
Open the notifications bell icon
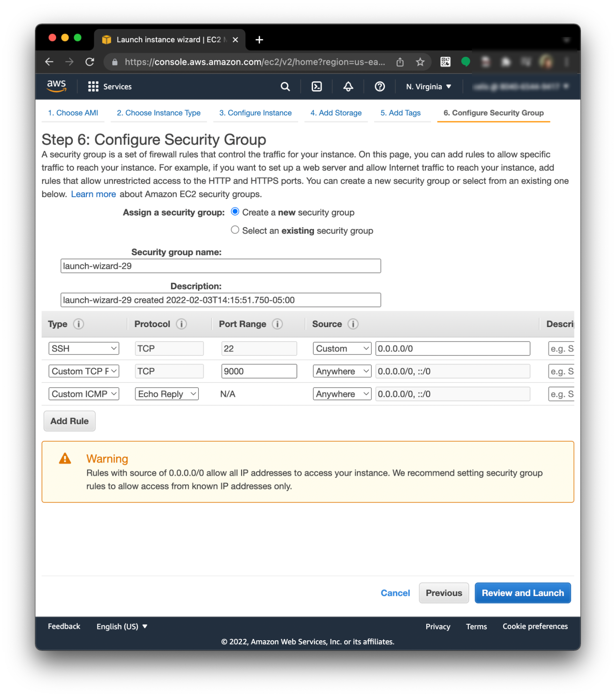348,86
